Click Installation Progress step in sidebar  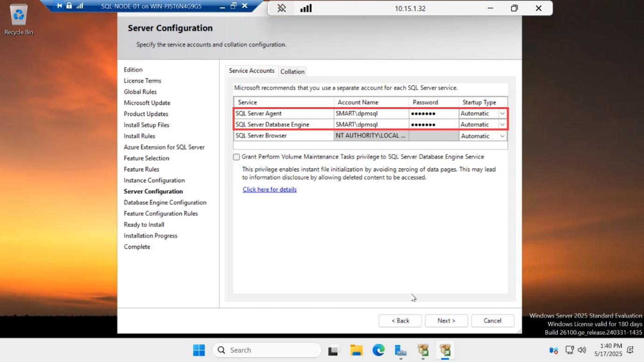coord(150,236)
